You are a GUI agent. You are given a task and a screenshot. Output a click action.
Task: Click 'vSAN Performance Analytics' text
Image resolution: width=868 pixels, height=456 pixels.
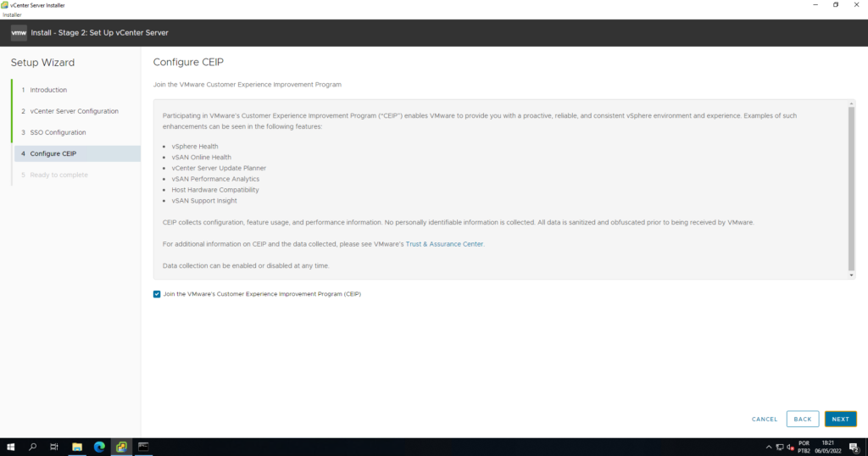tap(215, 180)
